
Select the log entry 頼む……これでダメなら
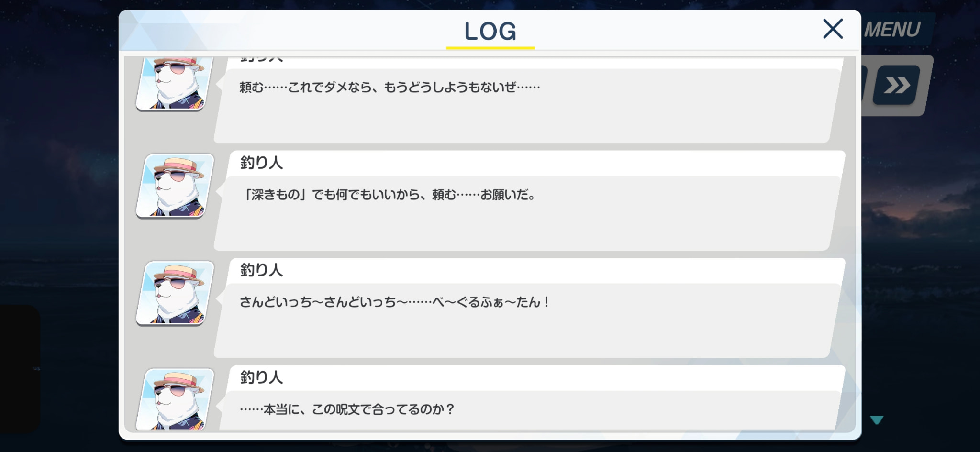pos(527,106)
